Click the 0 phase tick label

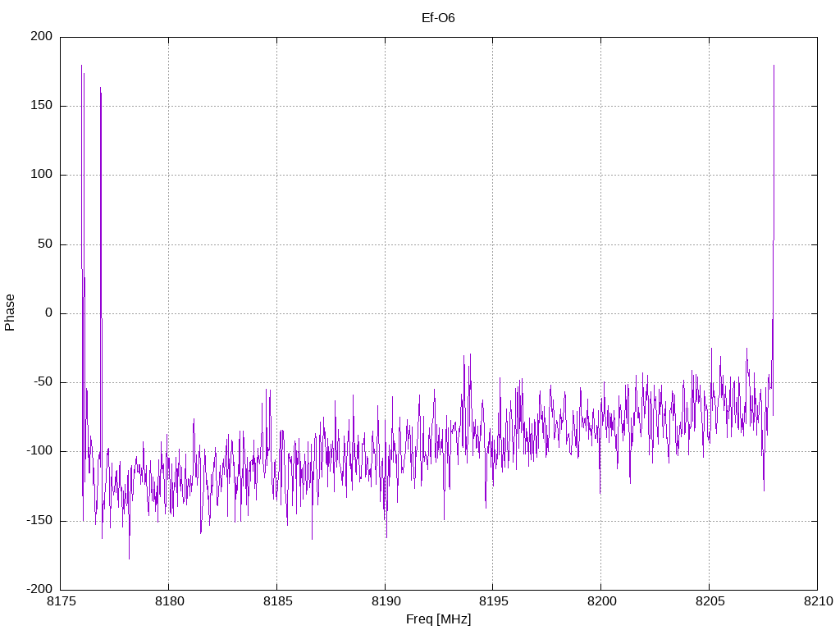tap(49, 313)
